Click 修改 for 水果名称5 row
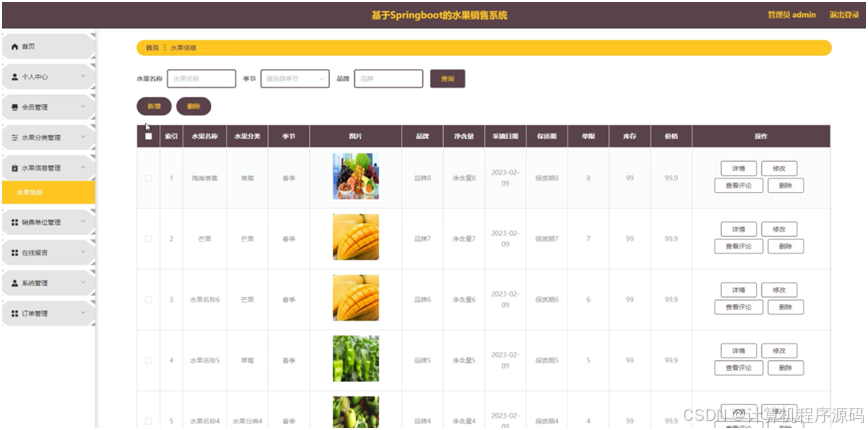Image resolution: width=868 pixels, height=430 pixels. tap(779, 351)
